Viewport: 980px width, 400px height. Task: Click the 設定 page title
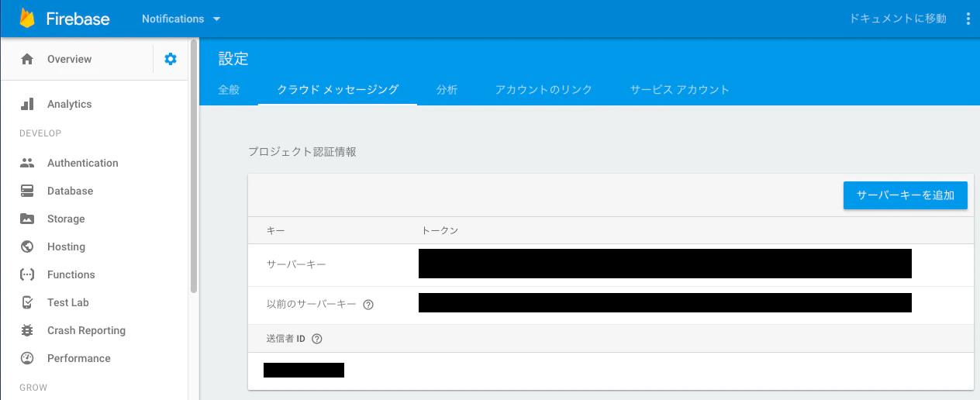point(233,58)
